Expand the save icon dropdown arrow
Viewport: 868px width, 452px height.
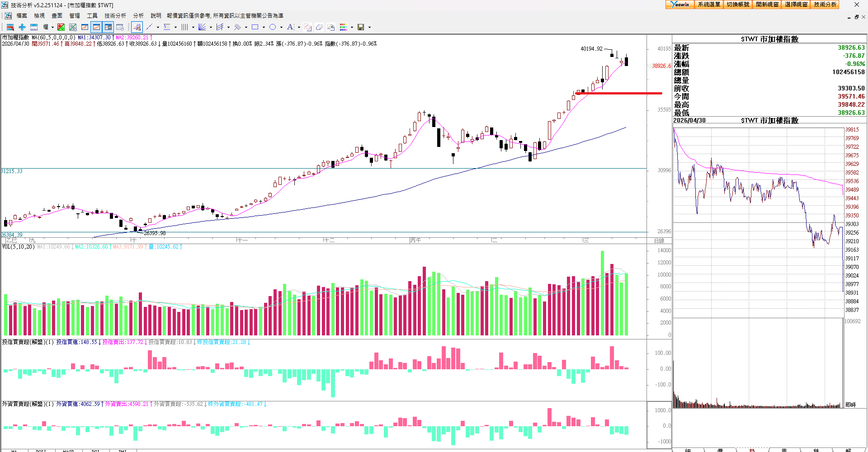(x=369, y=27)
